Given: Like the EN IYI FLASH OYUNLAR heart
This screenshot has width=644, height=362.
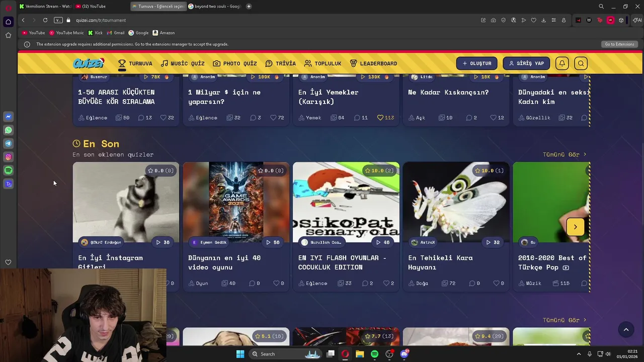Looking at the screenshot, I should (386, 283).
